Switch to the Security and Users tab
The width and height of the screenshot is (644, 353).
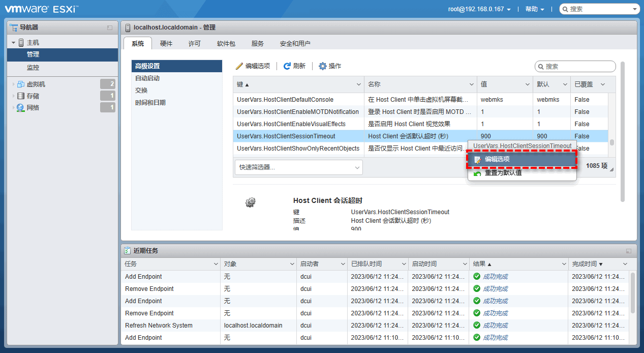(x=295, y=44)
